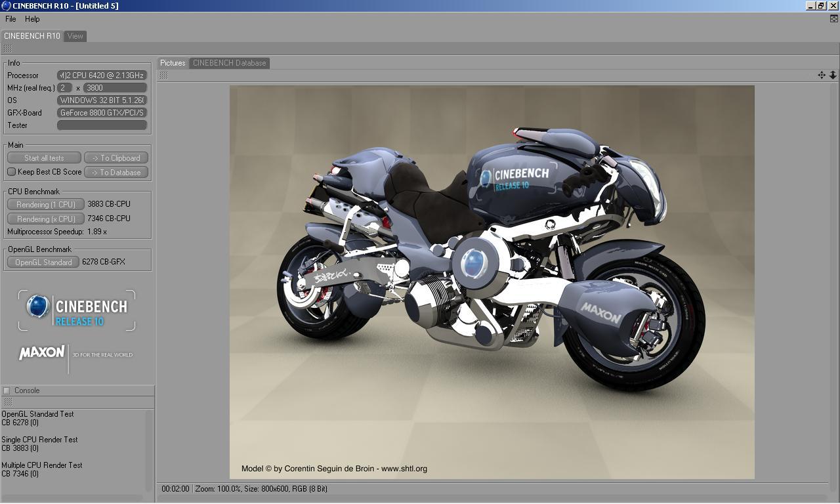Click the real frequency 3800 field
Viewport: 840px width, 504px height.
tap(115, 88)
